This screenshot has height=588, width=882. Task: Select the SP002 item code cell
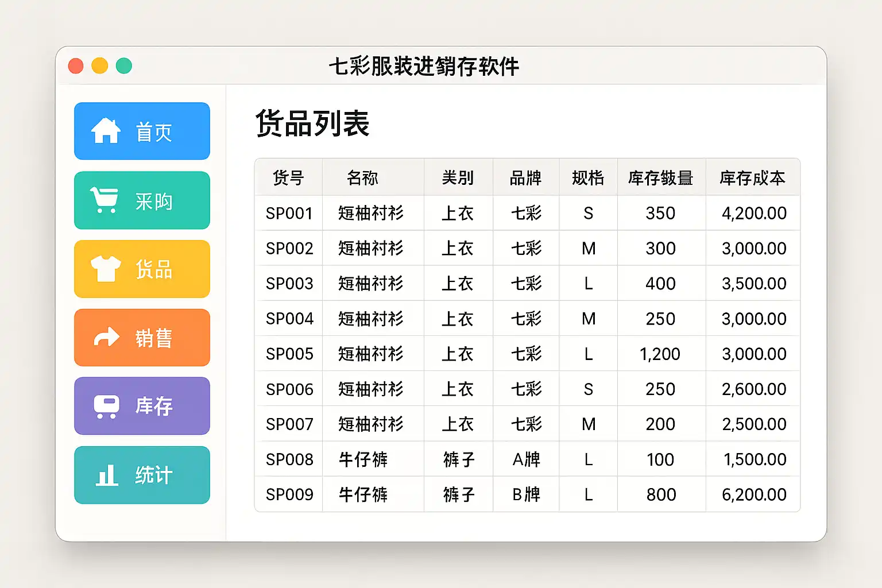289,249
